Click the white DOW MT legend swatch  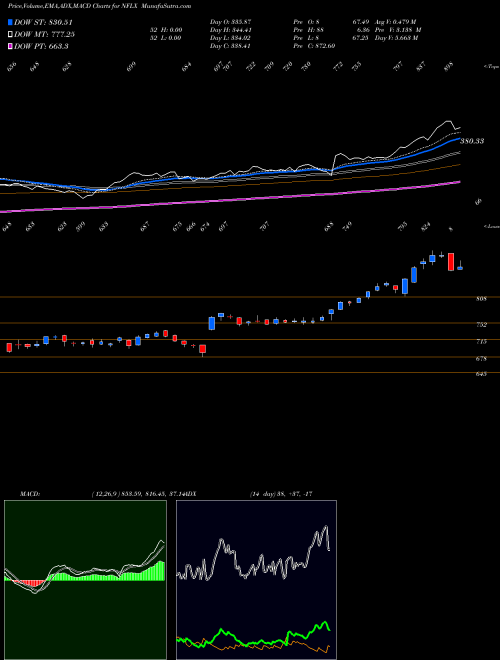[x=11, y=35]
